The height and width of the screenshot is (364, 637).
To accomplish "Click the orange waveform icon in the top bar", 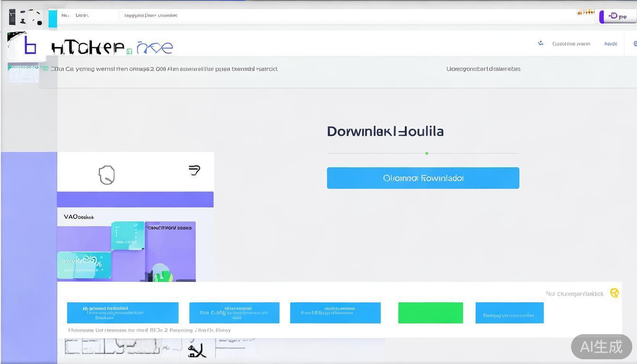I will [x=585, y=12].
